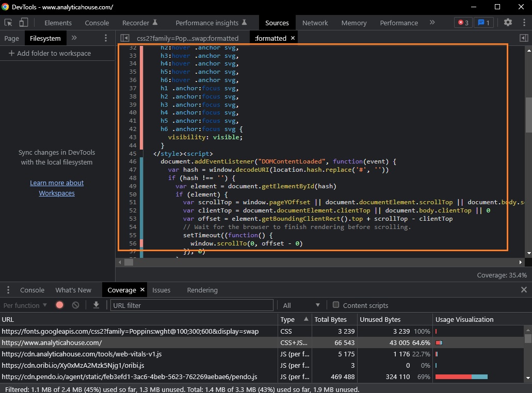Close the Coverage drawer tab
Viewport: 532px width, 393px height.
(x=142, y=289)
